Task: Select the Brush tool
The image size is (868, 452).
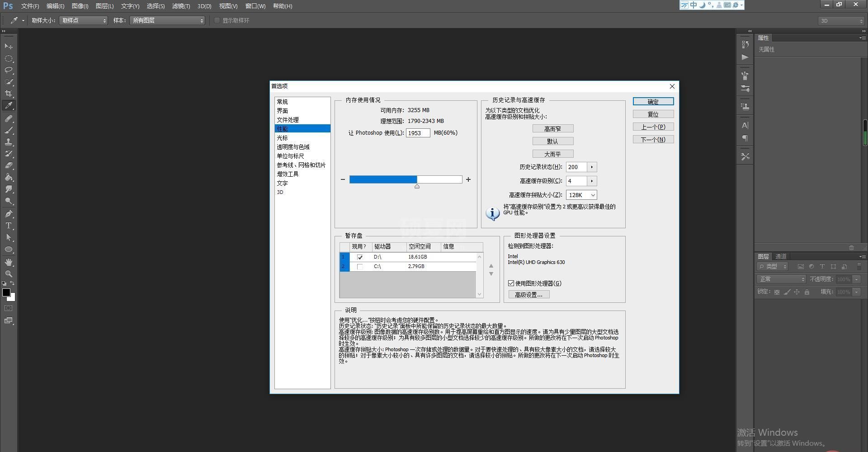Action: (9, 130)
